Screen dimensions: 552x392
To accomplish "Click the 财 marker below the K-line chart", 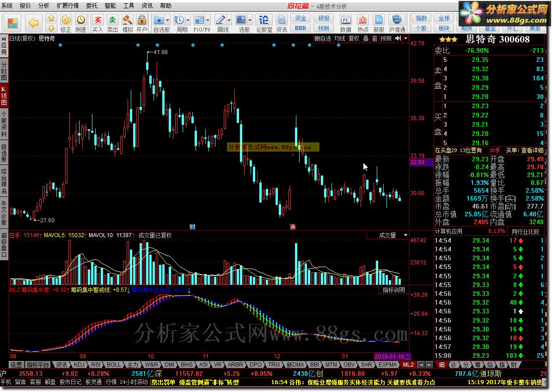I will [x=192, y=227].
